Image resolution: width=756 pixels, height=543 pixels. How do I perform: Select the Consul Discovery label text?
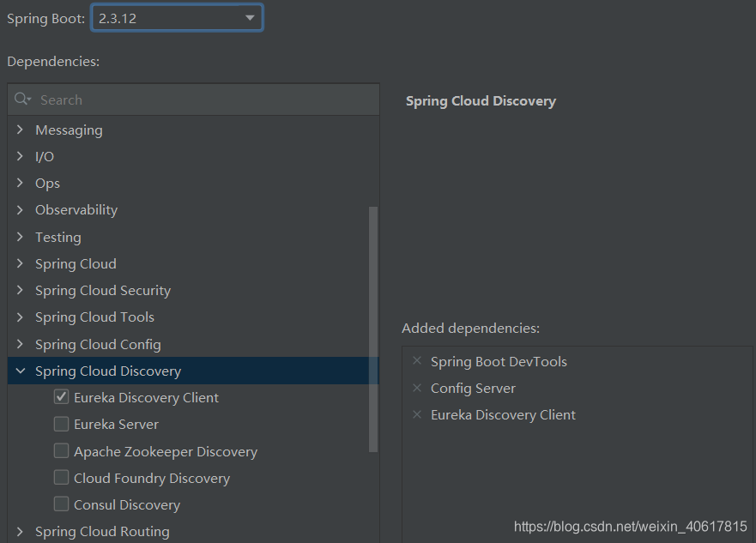coord(127,505)
